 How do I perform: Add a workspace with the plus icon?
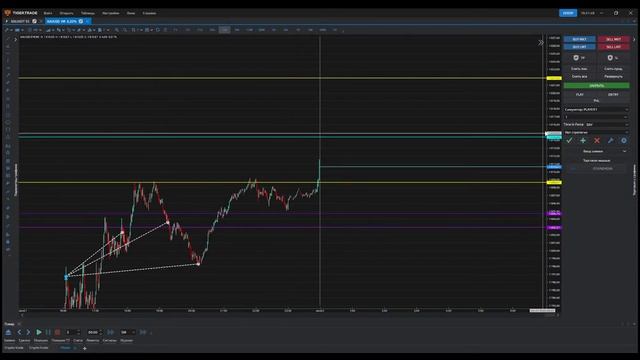84,349
